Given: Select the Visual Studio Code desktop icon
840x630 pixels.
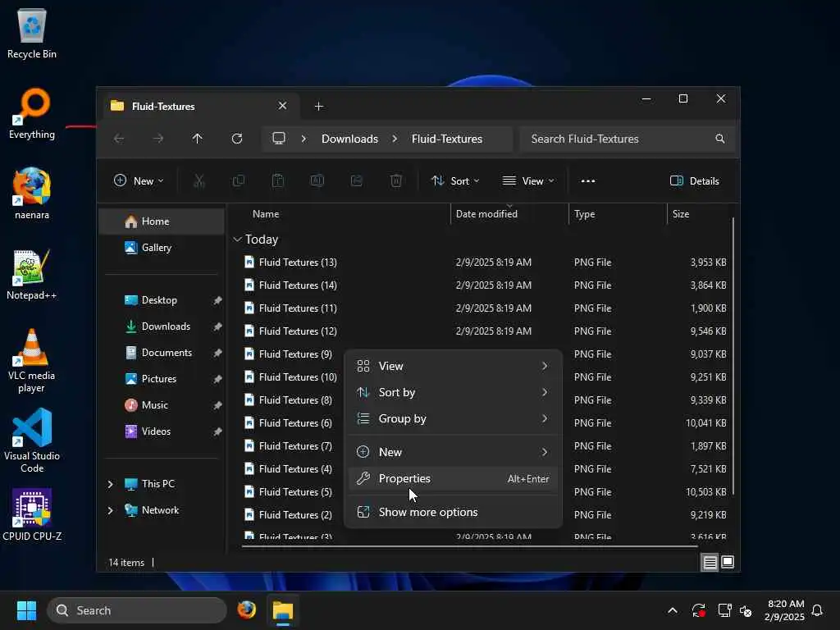Looking at the screenshot, I should 32,441.
